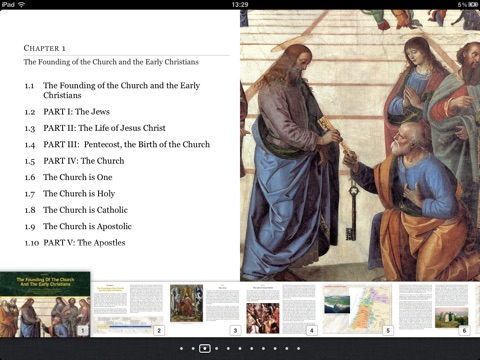This screenshot has height=360, width=480.
Task: Jump to page 4 thumbnail
Action: coord(281,309)
